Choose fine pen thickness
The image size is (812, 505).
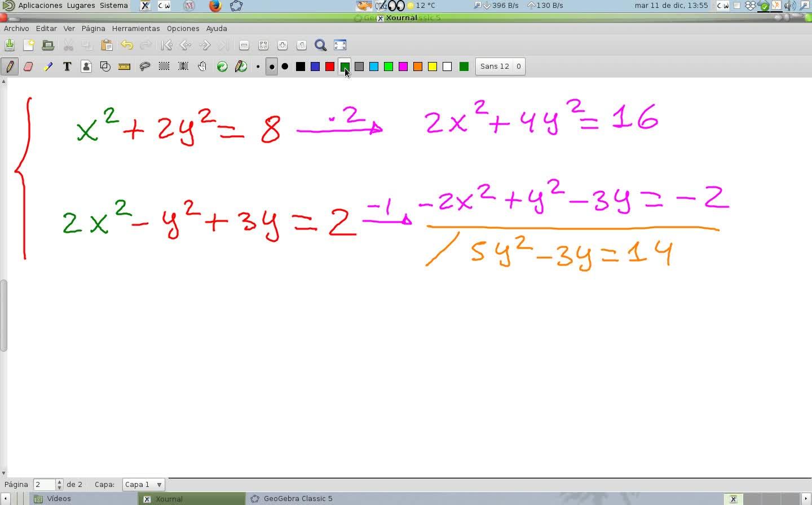pos(258,67)
